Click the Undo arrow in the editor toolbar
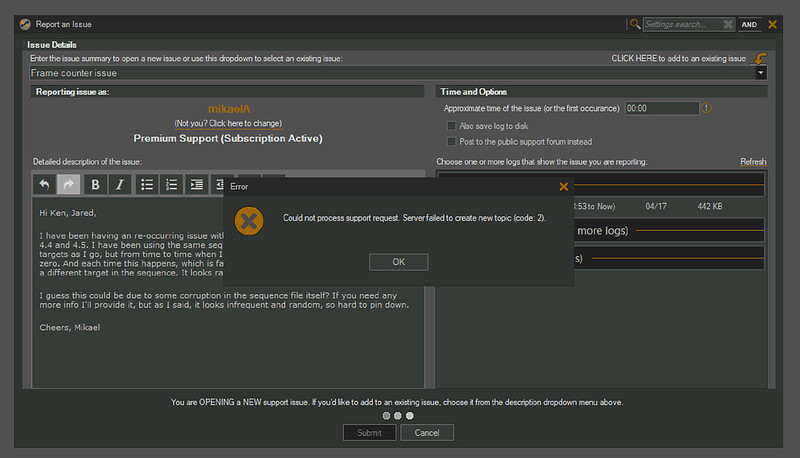This screenshot has width=800, height=458. pos(44,184)
